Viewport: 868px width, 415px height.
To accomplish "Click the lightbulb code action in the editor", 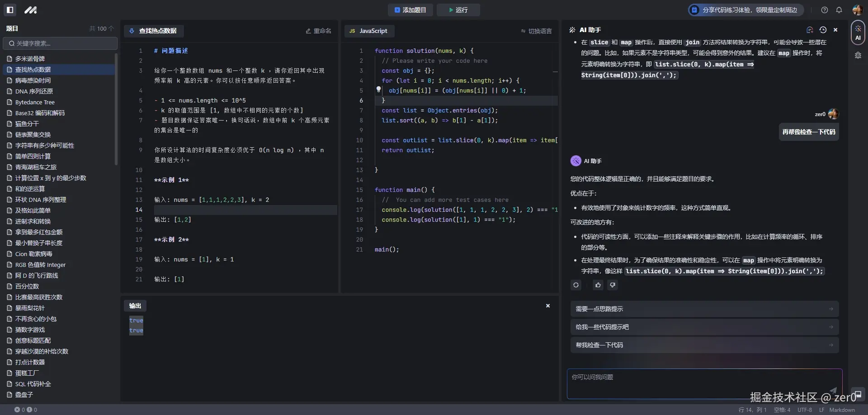I will [x=378, y=90].
